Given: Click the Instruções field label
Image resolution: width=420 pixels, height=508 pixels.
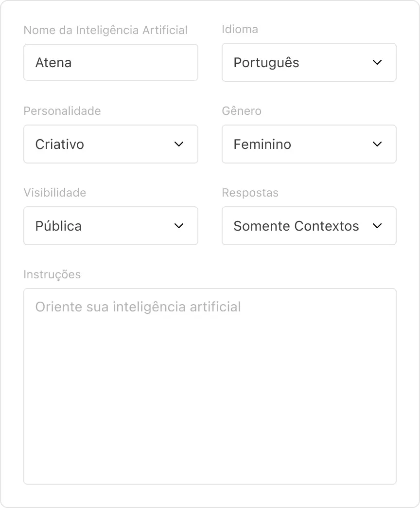Looking at the screenshot, I should click(52, 274).
